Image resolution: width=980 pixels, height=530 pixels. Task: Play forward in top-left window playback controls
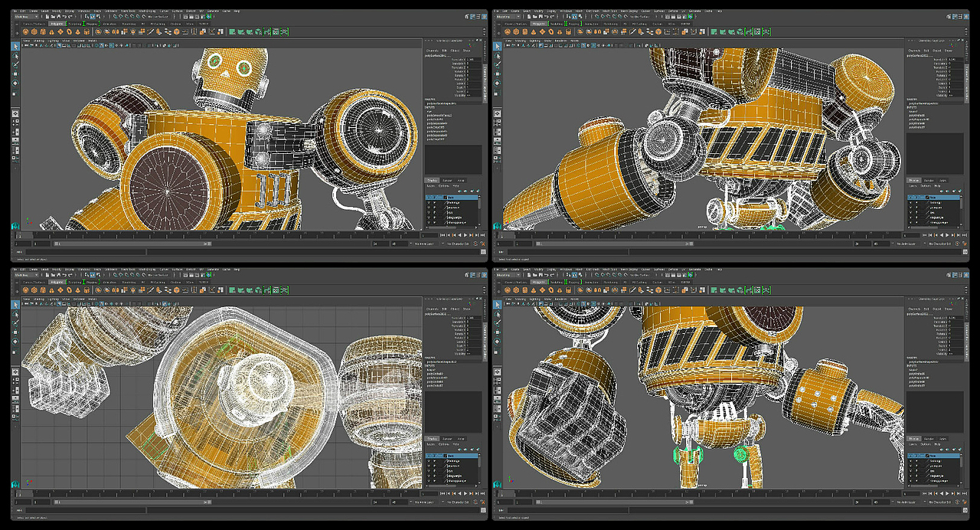tap(465, 235)
